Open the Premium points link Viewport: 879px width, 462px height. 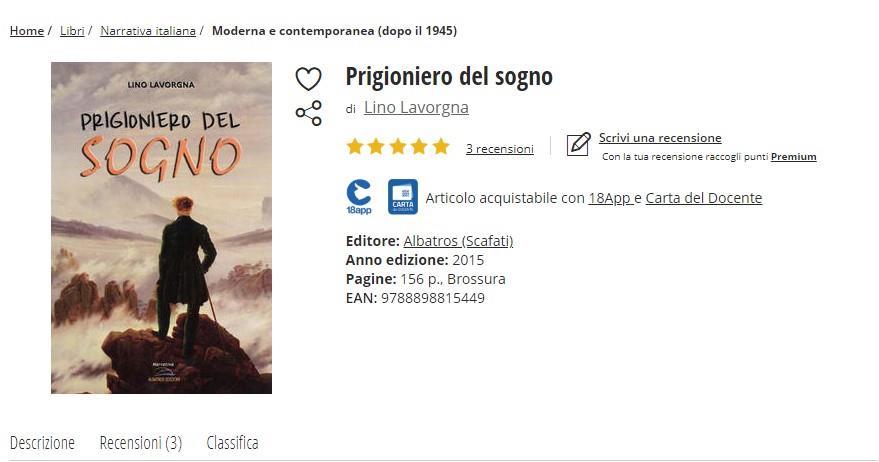(793, 157)
